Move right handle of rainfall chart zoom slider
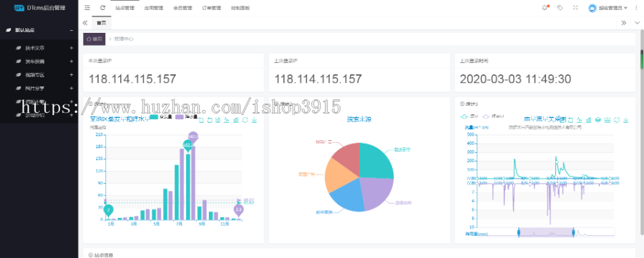This screenshot has width=644, height=258. [573, 232]
